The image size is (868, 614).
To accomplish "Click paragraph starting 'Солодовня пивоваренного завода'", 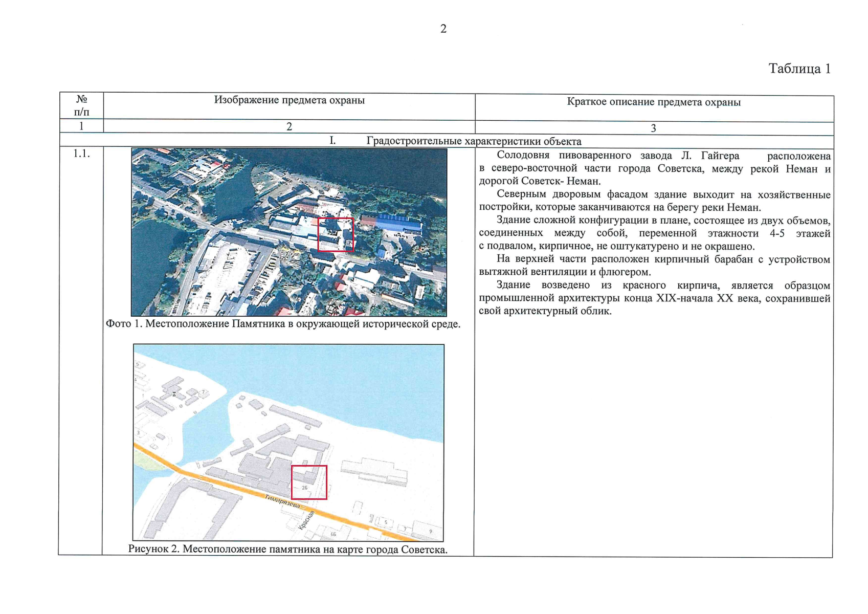I will point(655,168).
